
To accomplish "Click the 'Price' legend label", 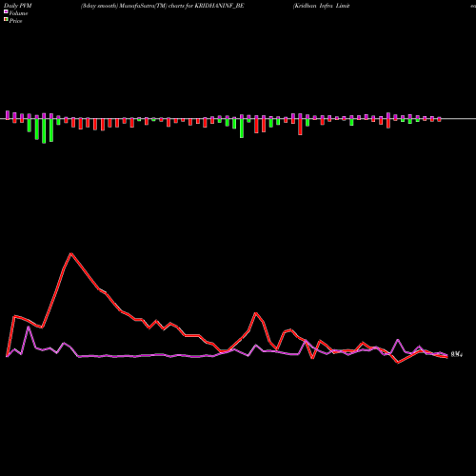I will [15, 21].
